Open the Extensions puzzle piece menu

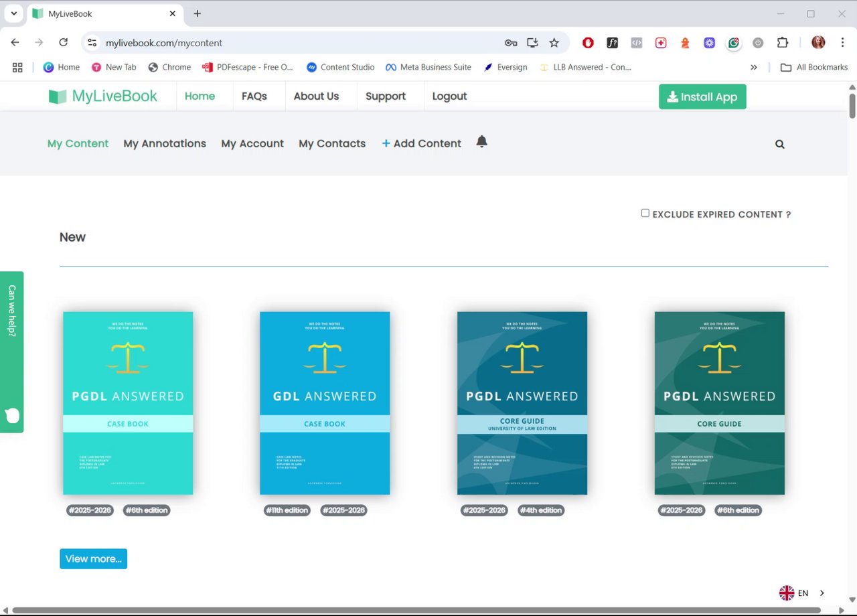(782, 43)
